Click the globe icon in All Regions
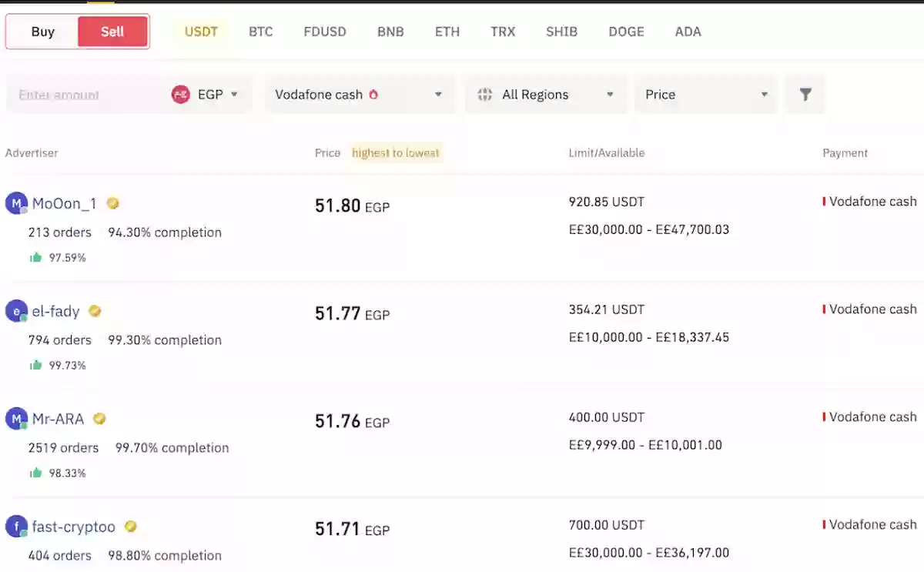This screenshot has height=572, width=924. click(484, 94)
